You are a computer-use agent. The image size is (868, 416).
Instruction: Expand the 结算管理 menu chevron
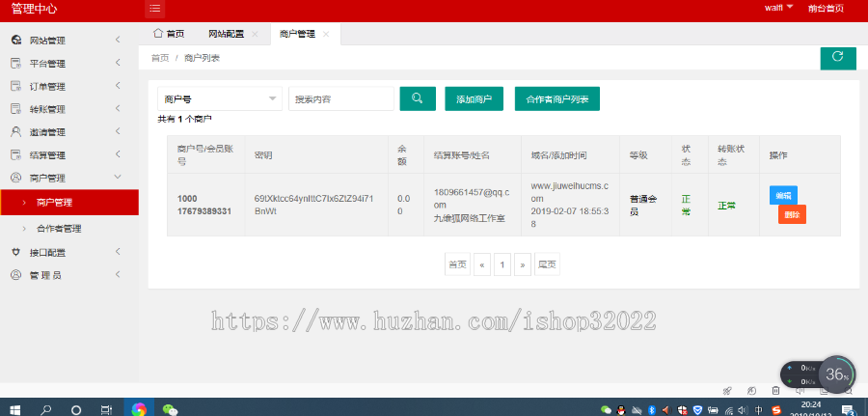[118, 154]
